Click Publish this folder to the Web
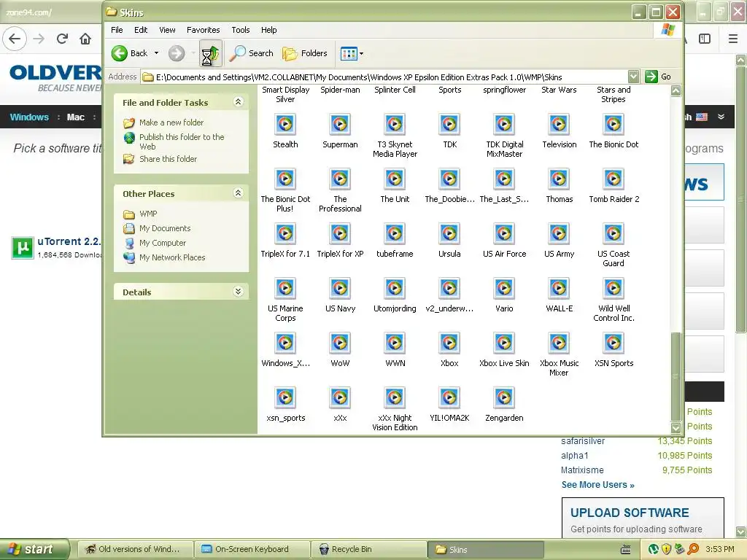The image size is (747, 560). 182,141
